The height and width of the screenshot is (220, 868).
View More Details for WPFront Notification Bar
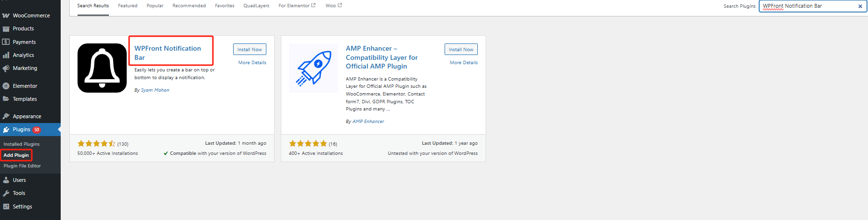click(x=252, y=63)
